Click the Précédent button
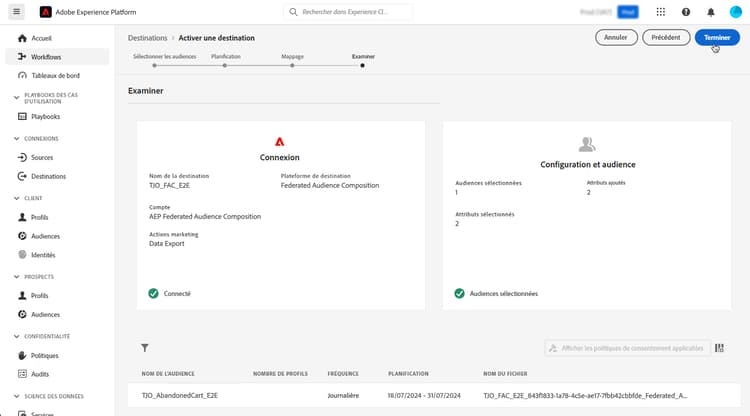Image resolution: width=750 pixels, height=416 pixels. pyautogui.click(x=666, y=37)
